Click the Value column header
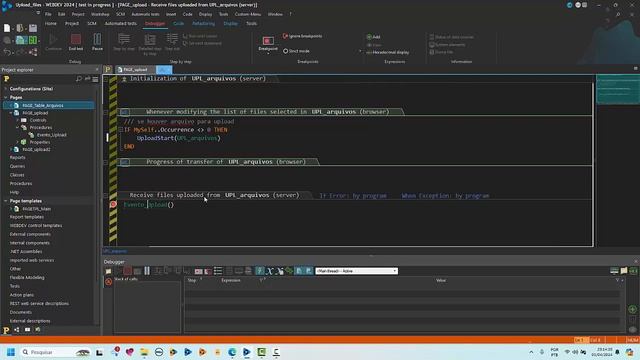The height and width of the screenshot is (360, 640). [441, 280]
